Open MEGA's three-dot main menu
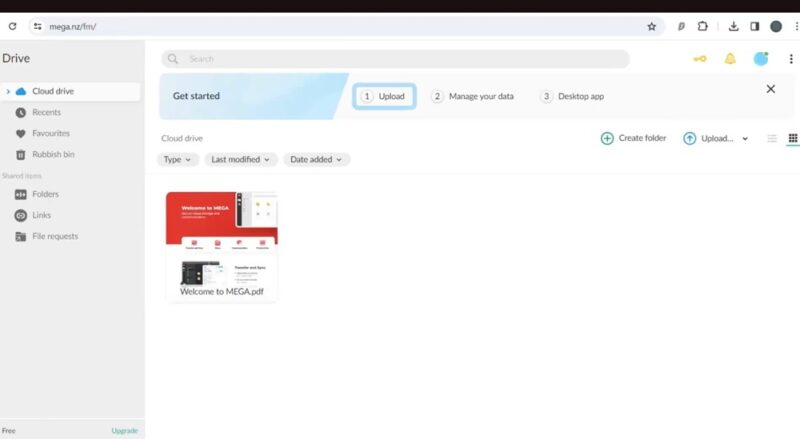800x439 pixels. tap(791, 59)
